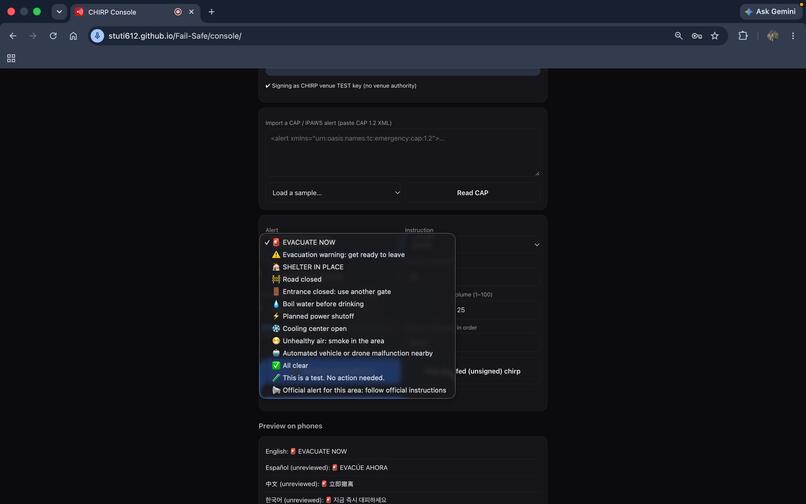Open the browser home page icon
Viewport: 806px width, 504px height.
(74, 36)
